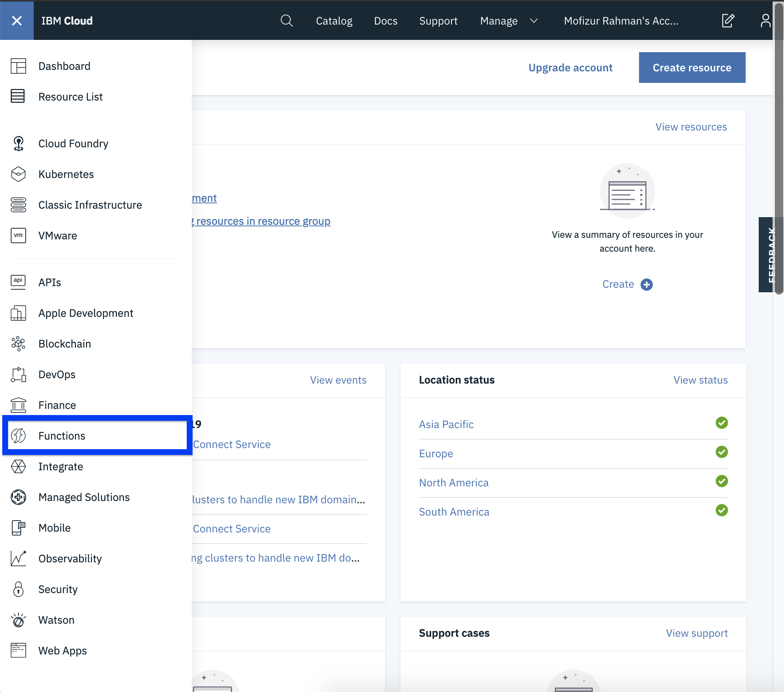This screenshot has height=692, width=784.
Task: Click the Observability chart icon
Action: 18,559
